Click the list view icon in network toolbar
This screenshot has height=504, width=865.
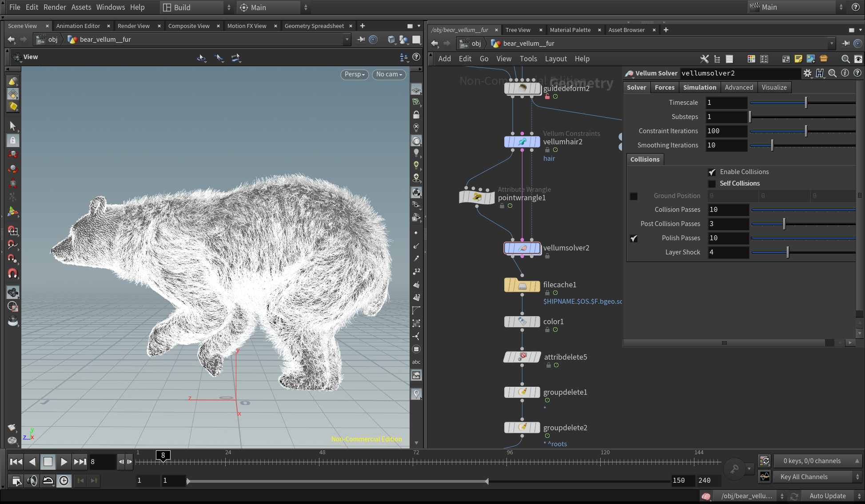tap(729, 59)
